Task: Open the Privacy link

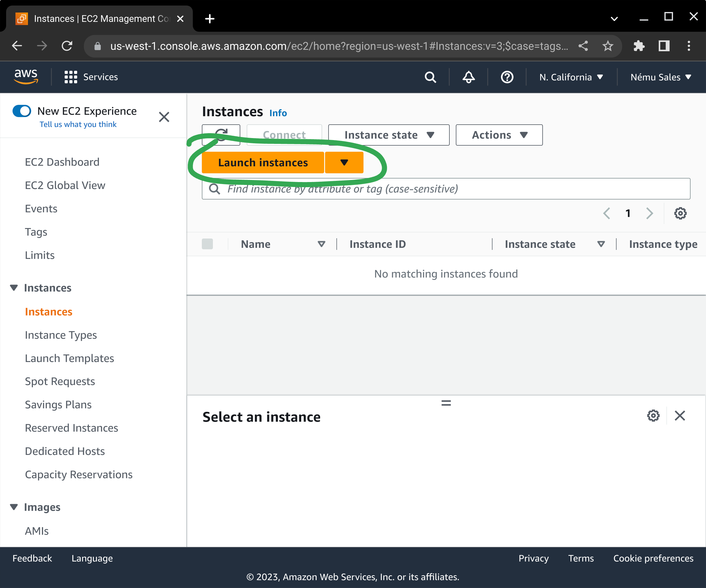Action: [x=534, y=559]
